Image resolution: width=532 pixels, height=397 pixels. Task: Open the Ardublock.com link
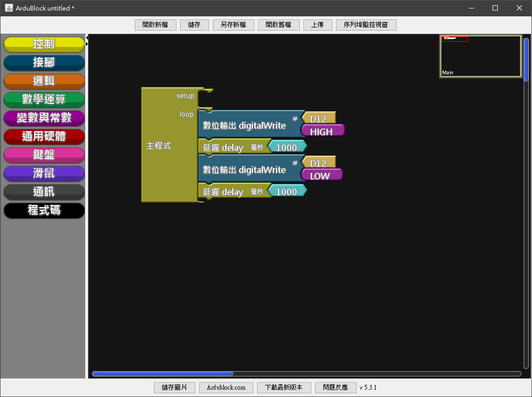pos(226,388)
